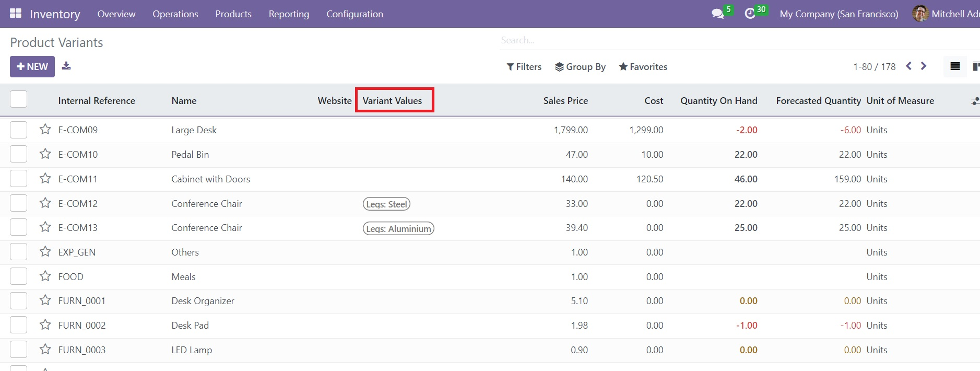Open the Cabinet with Doors product name
Viewport: 980px width, 371px height.
coord(211,179)
